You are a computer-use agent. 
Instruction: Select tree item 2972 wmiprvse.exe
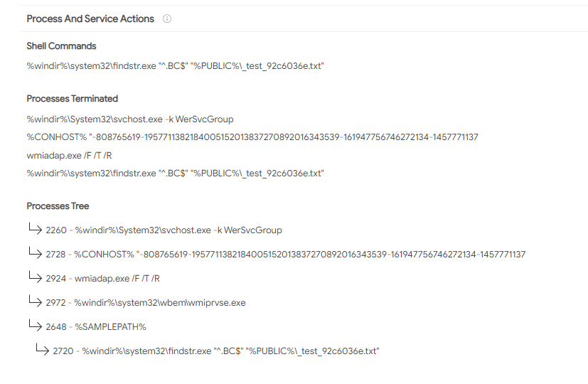(x=146, y=303)
